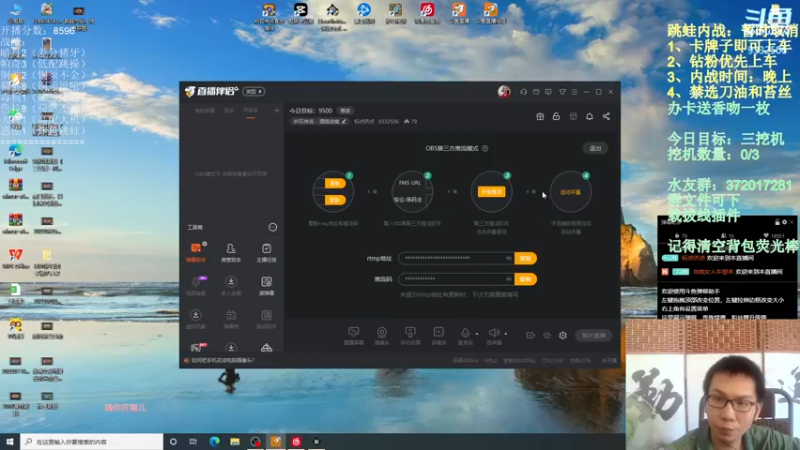This screenshot has height=450, width=800.
Task: Open link 如何把手机变成电脑摄像头?
Action: [x=223, y=360]
